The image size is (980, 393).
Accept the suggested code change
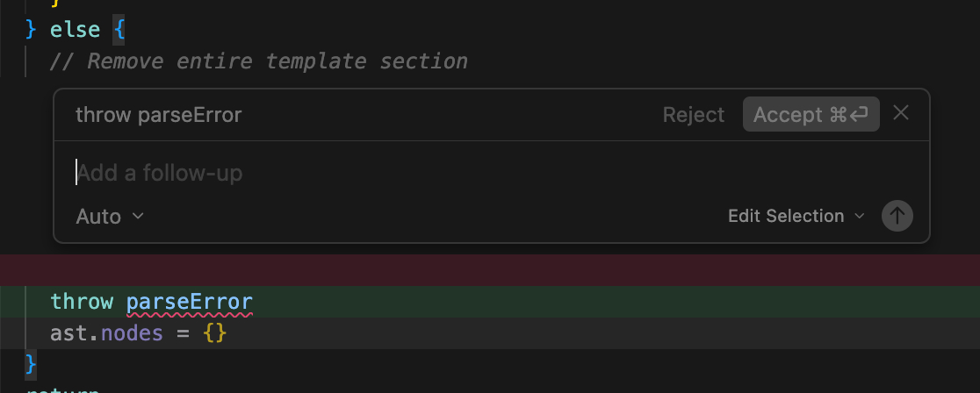pos(811,115)
